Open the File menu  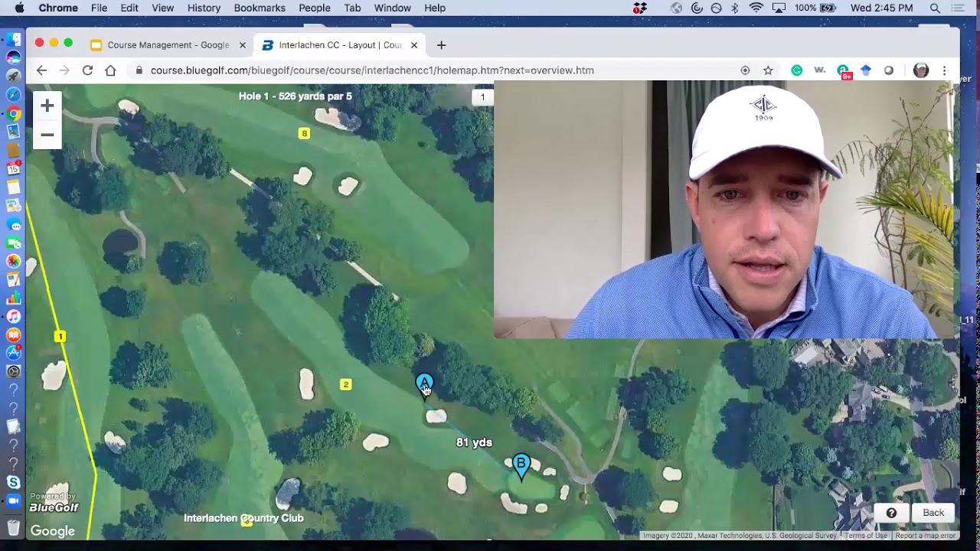tap(99, 8)
